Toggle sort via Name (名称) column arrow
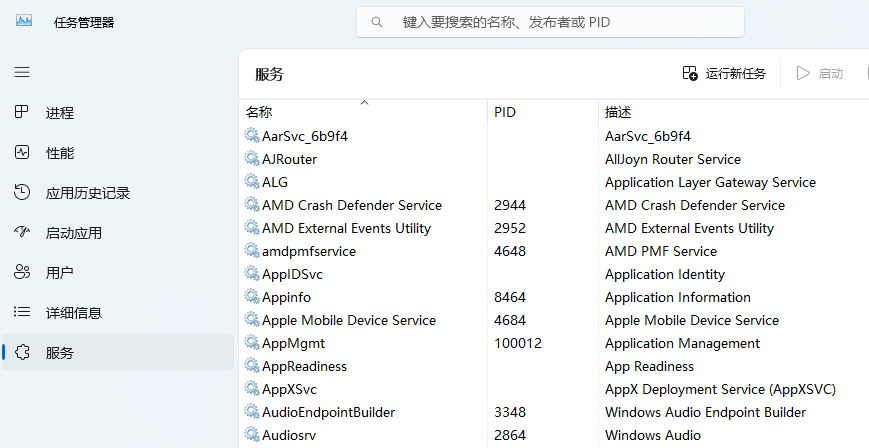869x448 pixels. 364,103
